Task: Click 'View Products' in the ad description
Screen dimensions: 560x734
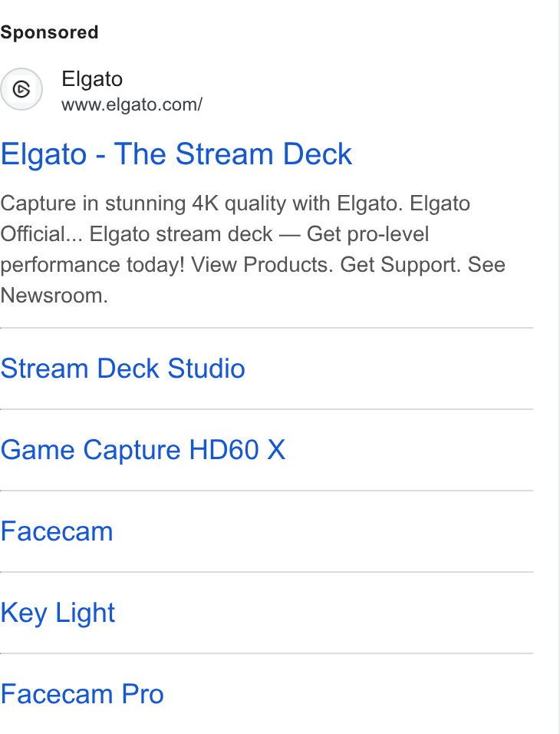Action: [x=262, y=265]
